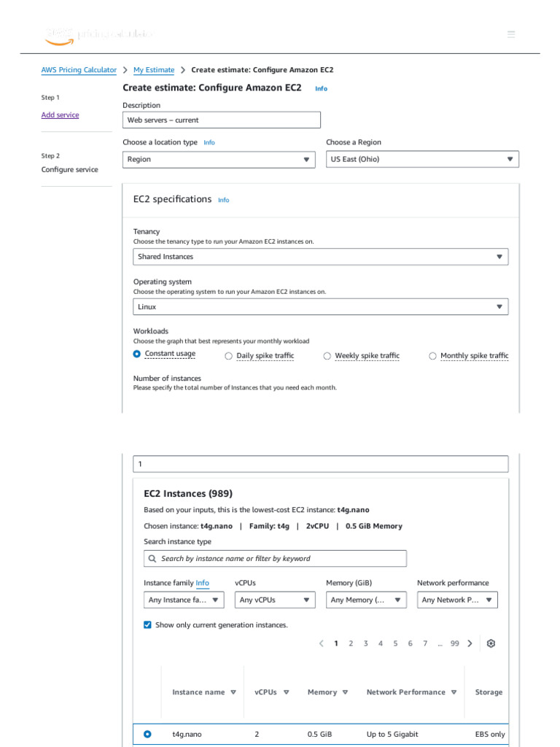This screenshot has height=747, width=560.
Task: Go to previous page of instances arrow
Action: (x=322, y=643)
